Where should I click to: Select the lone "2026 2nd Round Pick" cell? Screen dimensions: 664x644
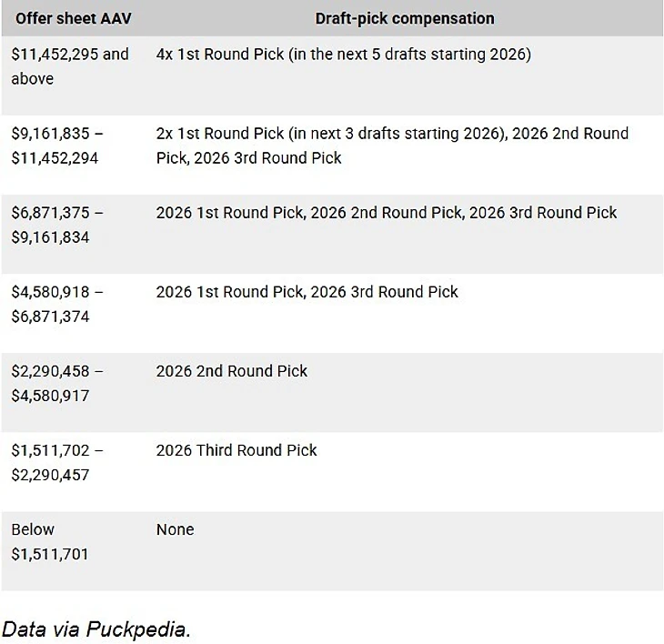[x=231, y=371]
